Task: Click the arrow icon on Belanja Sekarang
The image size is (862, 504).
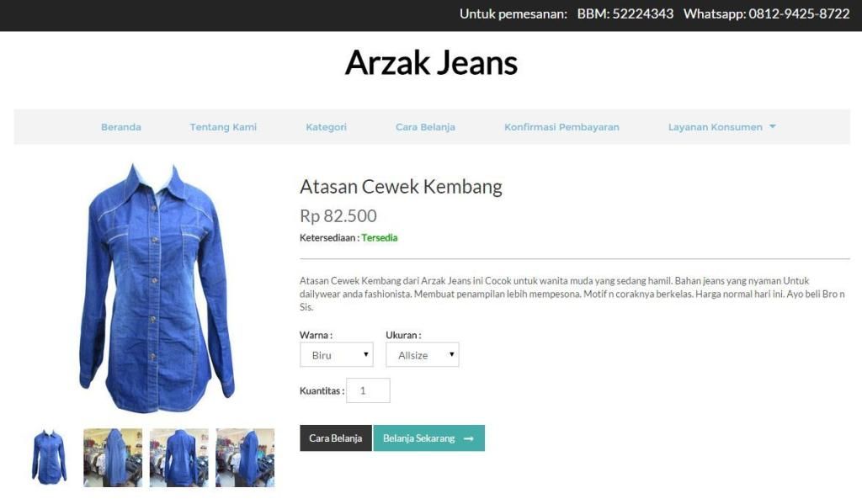Action: [469, 438]
